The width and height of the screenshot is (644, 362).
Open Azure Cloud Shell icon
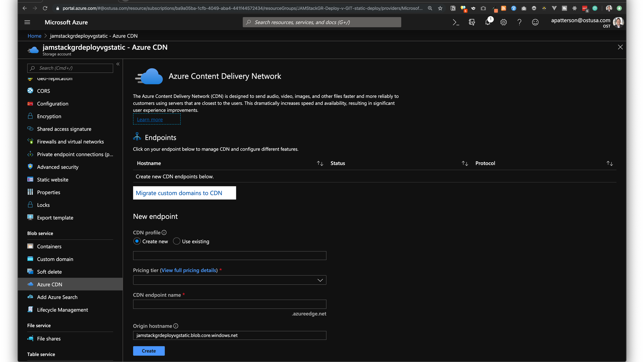click(x=455, y=22)
